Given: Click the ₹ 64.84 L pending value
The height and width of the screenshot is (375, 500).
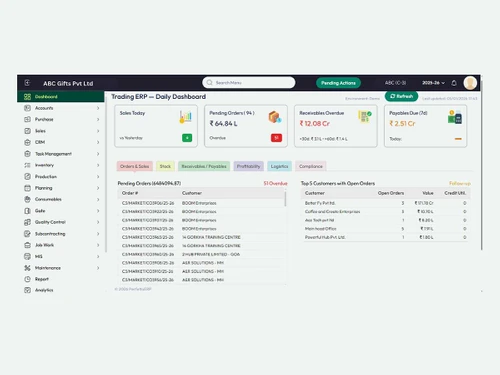Looking at the screenshot, I should (223, 124).
